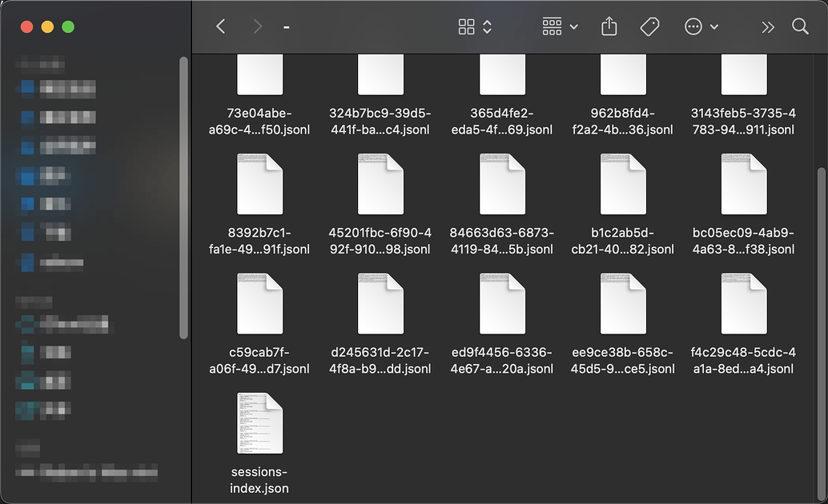Screen dimensions: 828x504
Task: Select file icon of 8392b7c1 jsonl
Action: coord(259,184)
